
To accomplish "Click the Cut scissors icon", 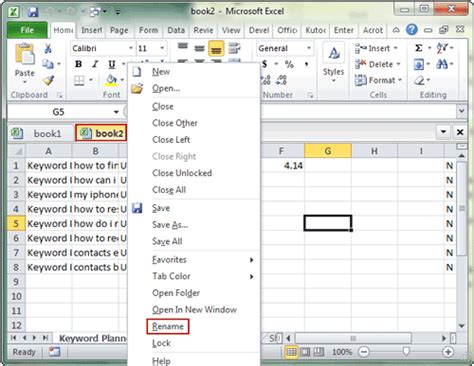I will pyautogui.click(x=48, y=49).
